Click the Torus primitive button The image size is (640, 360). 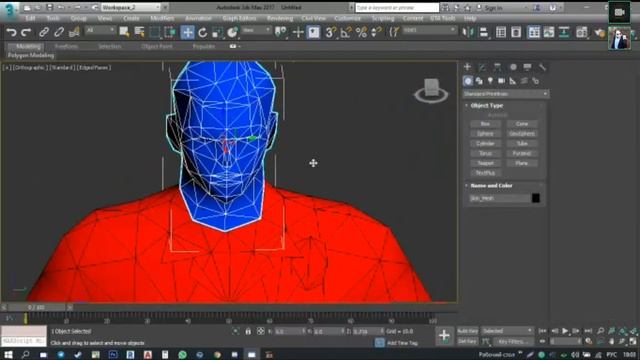(485, 153)
